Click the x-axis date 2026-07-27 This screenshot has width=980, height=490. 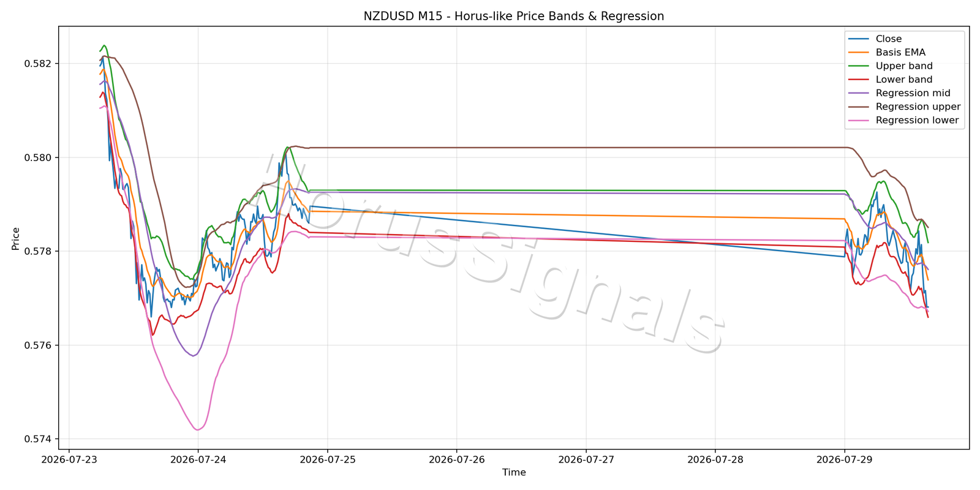[586, 459]
